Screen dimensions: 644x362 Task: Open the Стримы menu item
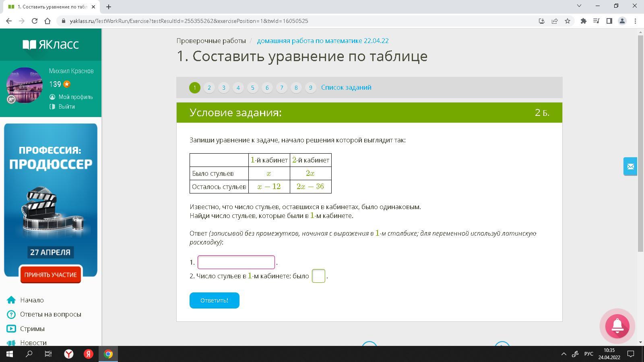[x=33, y=329]
